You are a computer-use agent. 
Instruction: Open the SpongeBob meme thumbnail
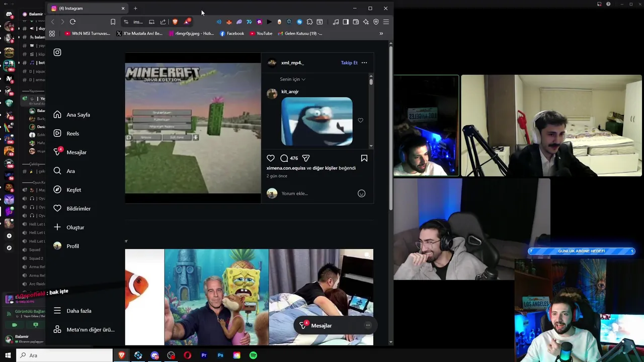point(217,297)
